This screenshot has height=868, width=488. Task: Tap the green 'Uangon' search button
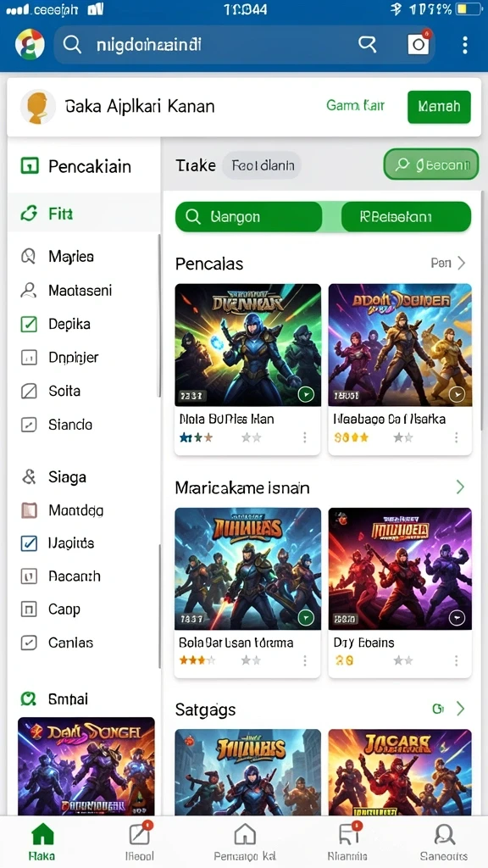(248, 216)
